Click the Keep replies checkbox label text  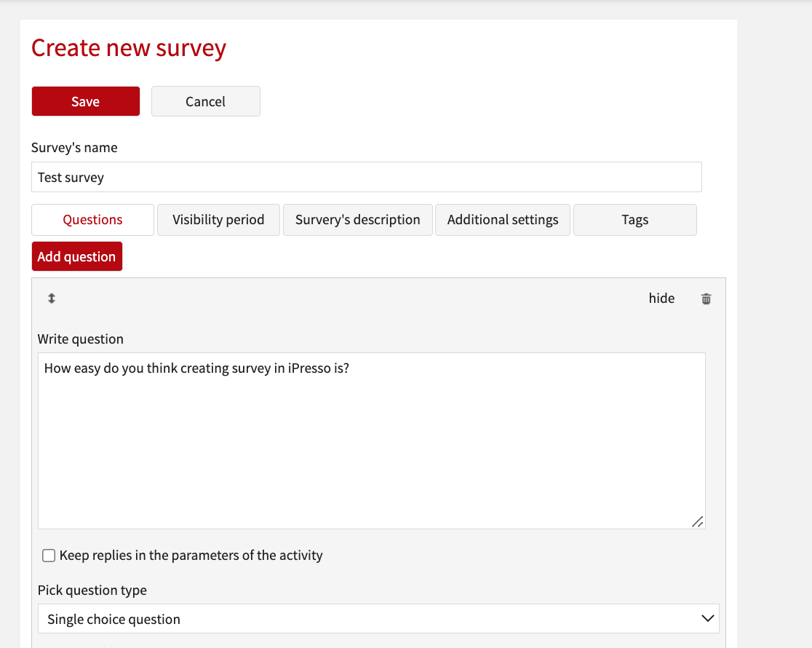coord(191,556)
